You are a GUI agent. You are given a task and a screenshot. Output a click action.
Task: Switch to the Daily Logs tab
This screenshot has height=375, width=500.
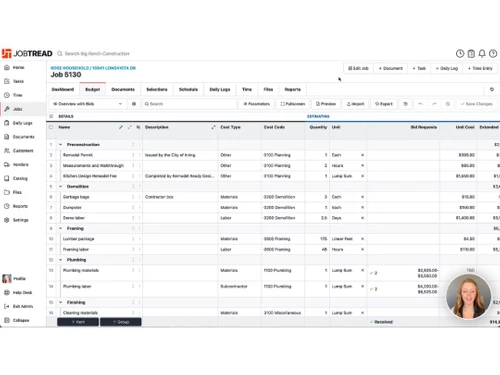point(220,89)
